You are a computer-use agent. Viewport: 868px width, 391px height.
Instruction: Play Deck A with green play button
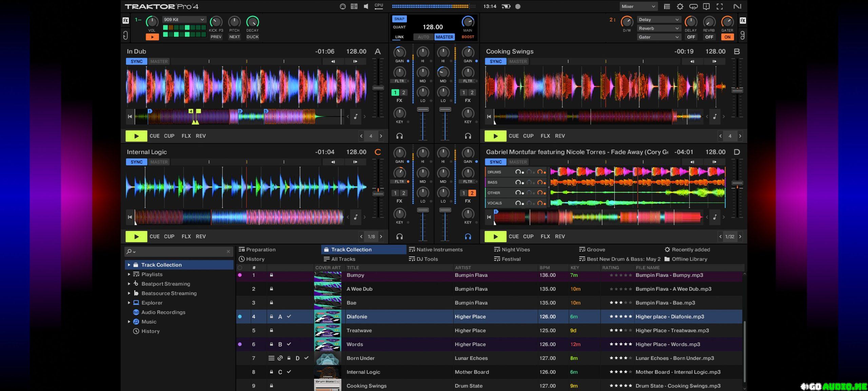136,136
